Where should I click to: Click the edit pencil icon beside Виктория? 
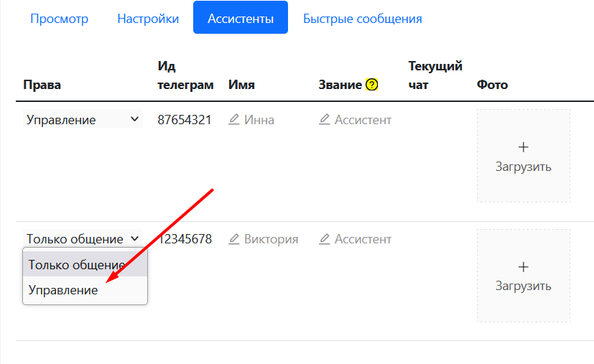click(233, 238)
